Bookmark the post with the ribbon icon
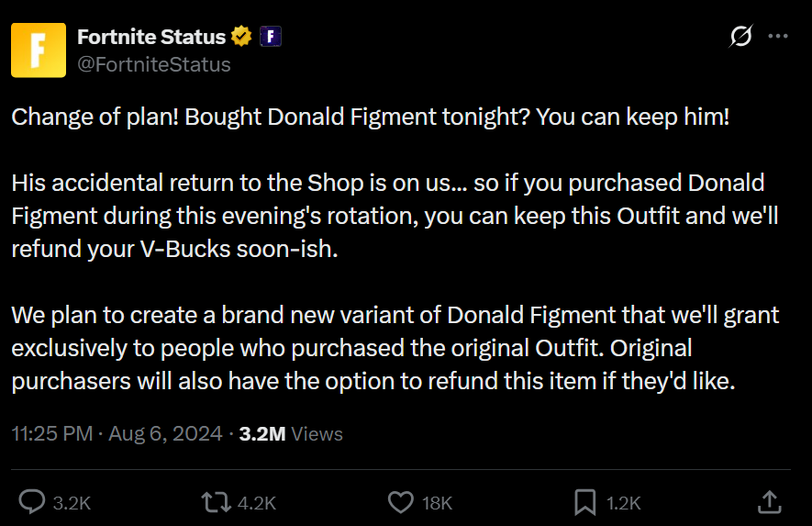 [x=585, y=502]
